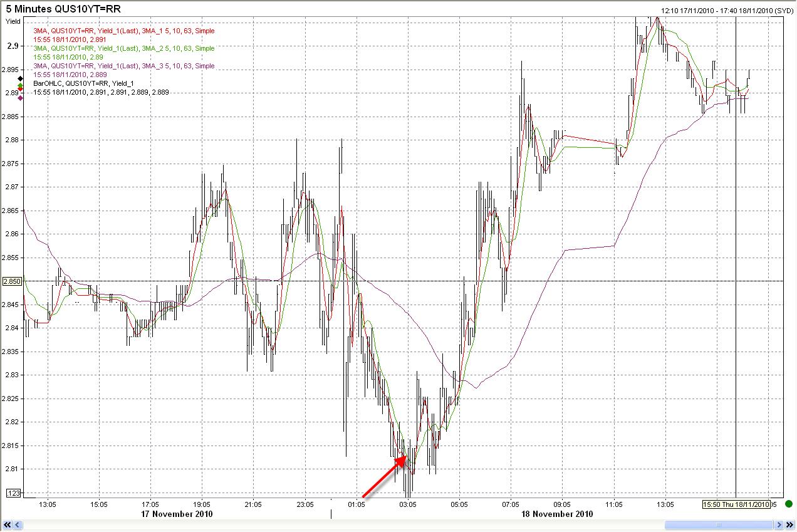The width and height of the screenshot is (797, 532).
Task: Click the scrollbar left arrow button
Action: tap(18, 525)
